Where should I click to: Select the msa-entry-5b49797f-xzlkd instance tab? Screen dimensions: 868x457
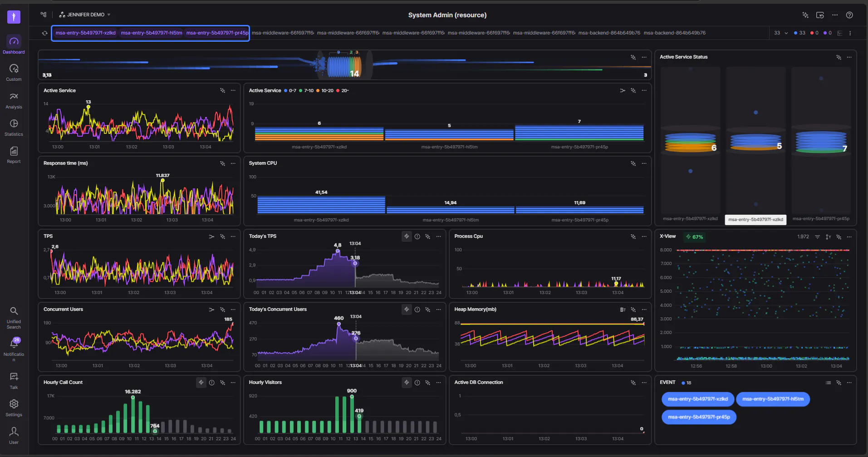[85, 33]
